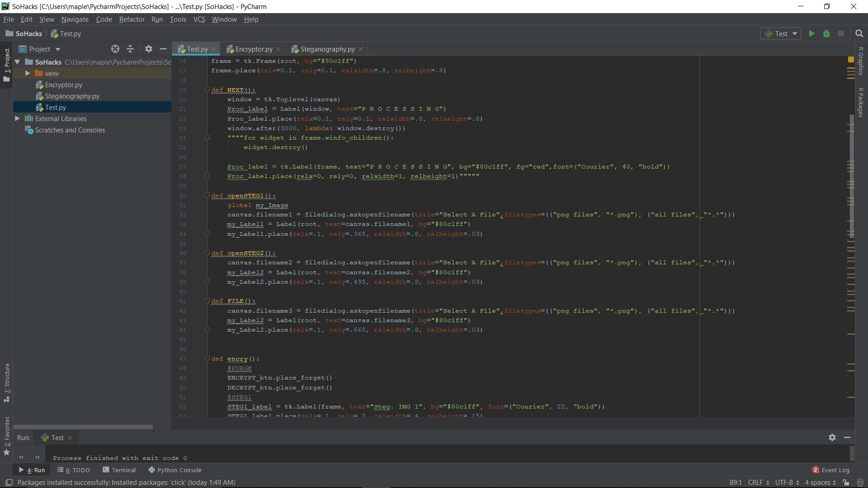Collapse the def NEXT() code fold marker

pos(207,89)
